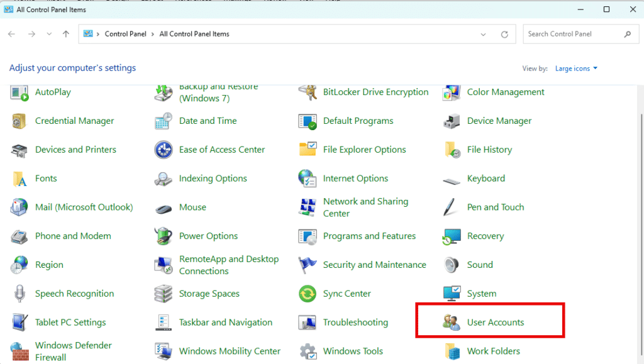Open the Troubleshooting link
Viewport: 644px width, 364px height.
pyautogui.click(x=355, y=323)
